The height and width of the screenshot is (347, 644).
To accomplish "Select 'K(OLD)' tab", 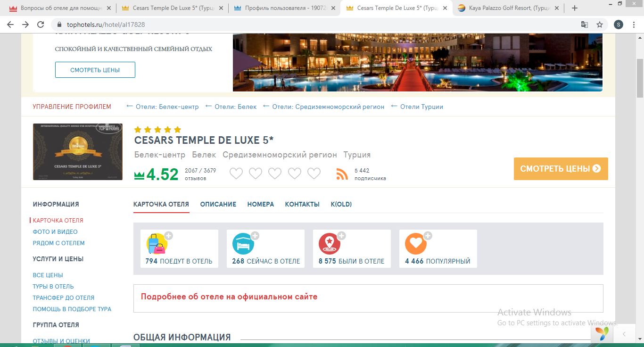I will 341,204.
